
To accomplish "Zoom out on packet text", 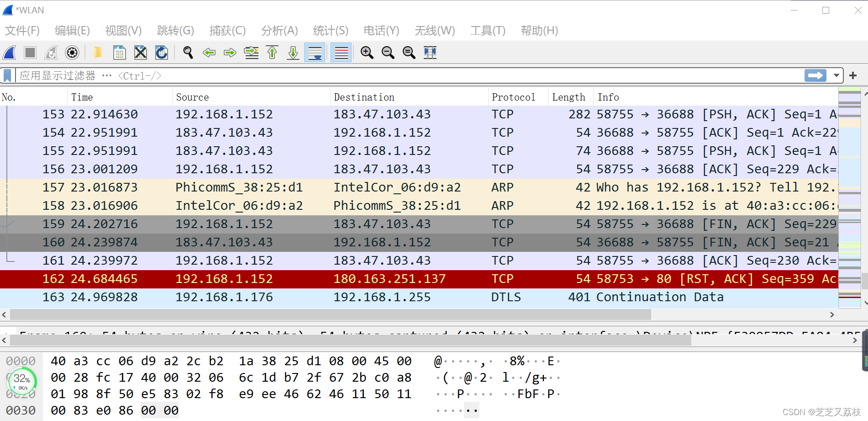I will coord(388,53).
